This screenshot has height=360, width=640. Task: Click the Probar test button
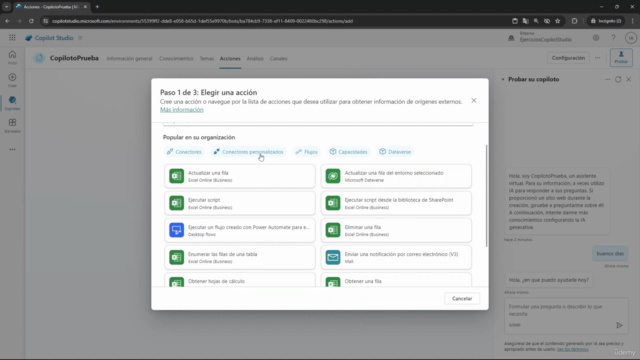pyautogui.click(x=621, y=58)
